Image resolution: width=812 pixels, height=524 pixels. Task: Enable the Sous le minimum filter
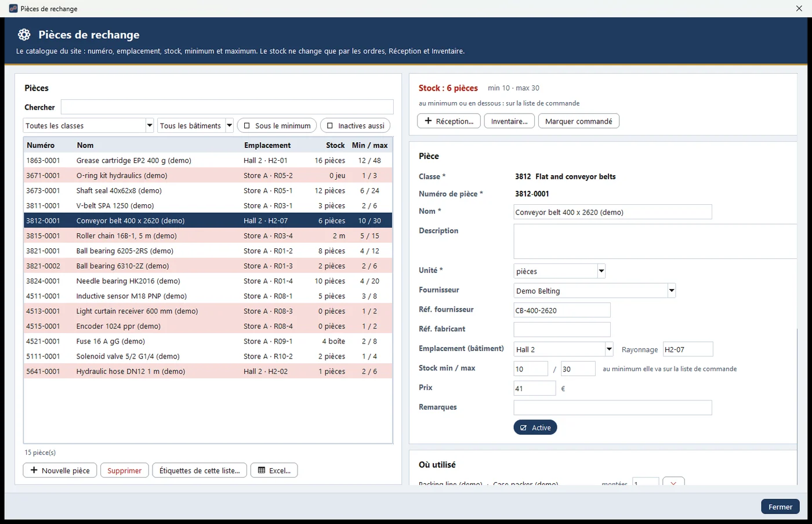[x=277, y=125]
